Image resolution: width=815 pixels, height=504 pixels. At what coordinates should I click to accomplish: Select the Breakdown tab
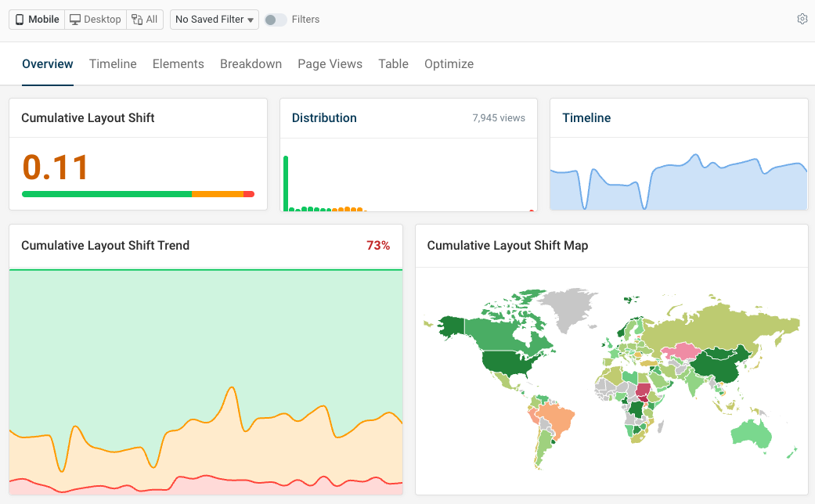click(x=251, y=63)
